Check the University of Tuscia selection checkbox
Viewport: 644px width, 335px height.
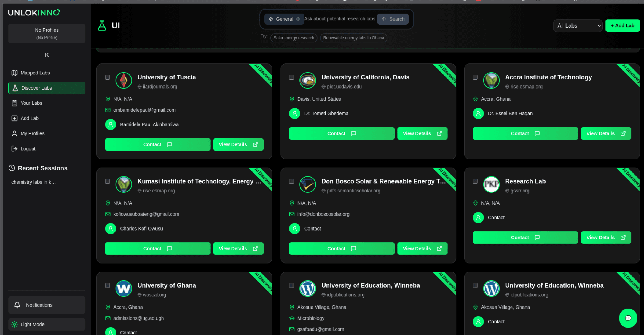[x=108, y=77]
